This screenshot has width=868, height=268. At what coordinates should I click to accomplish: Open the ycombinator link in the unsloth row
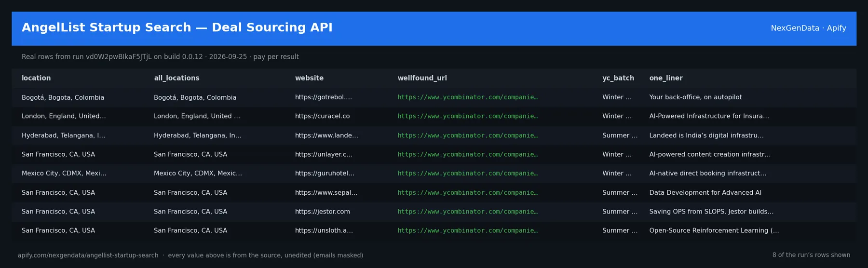coord(467,230)
